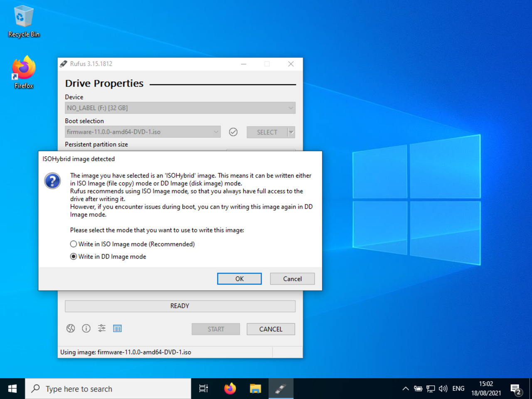Click the Drive Properties heading
Screen dimensions: 532x399
tap(104, 84)
